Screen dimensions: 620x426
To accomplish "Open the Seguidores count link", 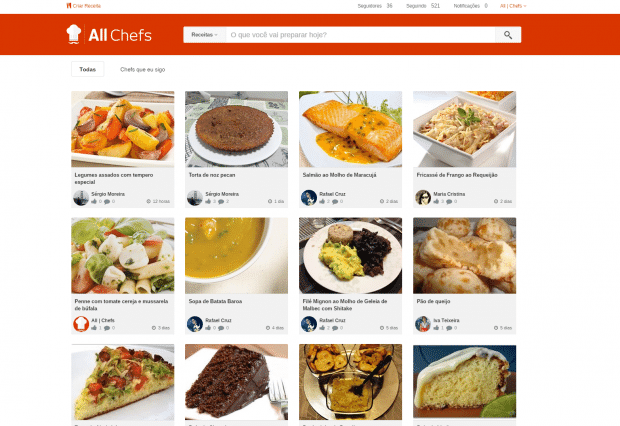I will [375, 6].
